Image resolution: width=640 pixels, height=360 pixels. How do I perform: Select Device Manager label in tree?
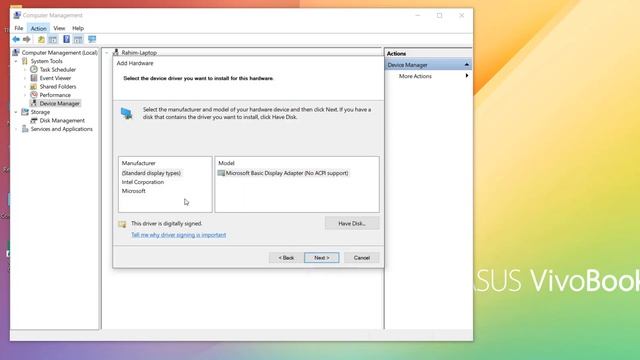coord(60,104)
